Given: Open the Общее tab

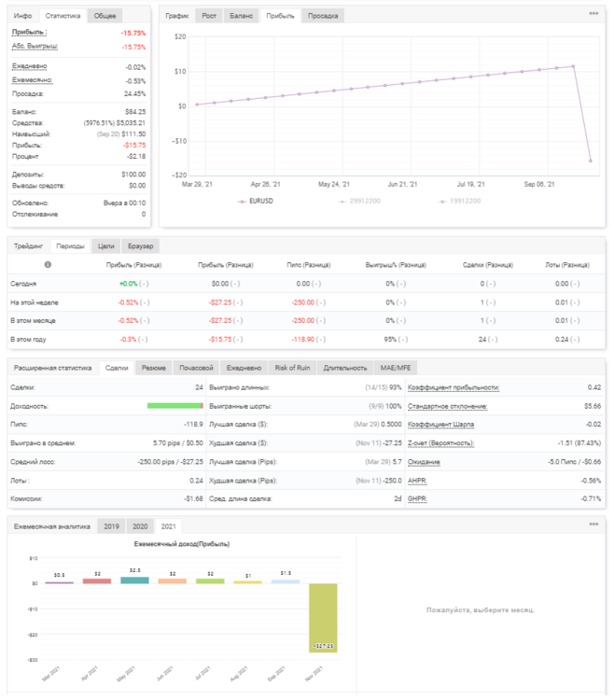Looking at the screenshot, I should (105, 16).
